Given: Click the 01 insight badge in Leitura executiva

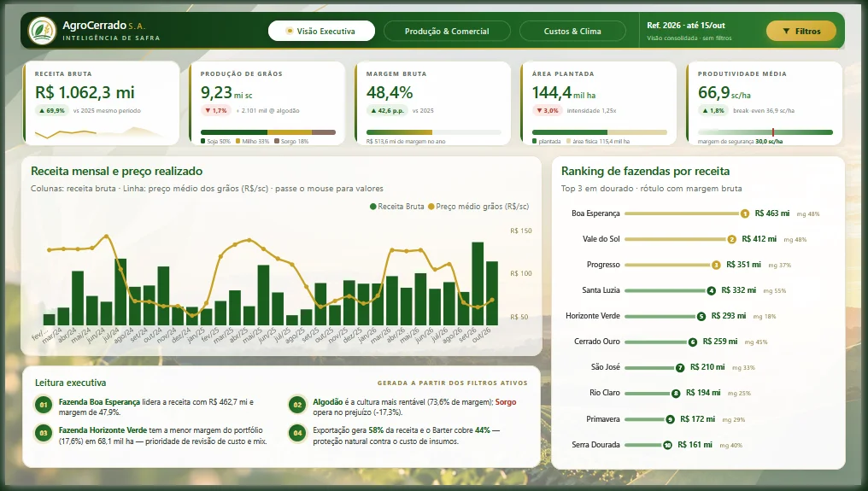Looking at the screenshot, I should (x=44, y=406).
